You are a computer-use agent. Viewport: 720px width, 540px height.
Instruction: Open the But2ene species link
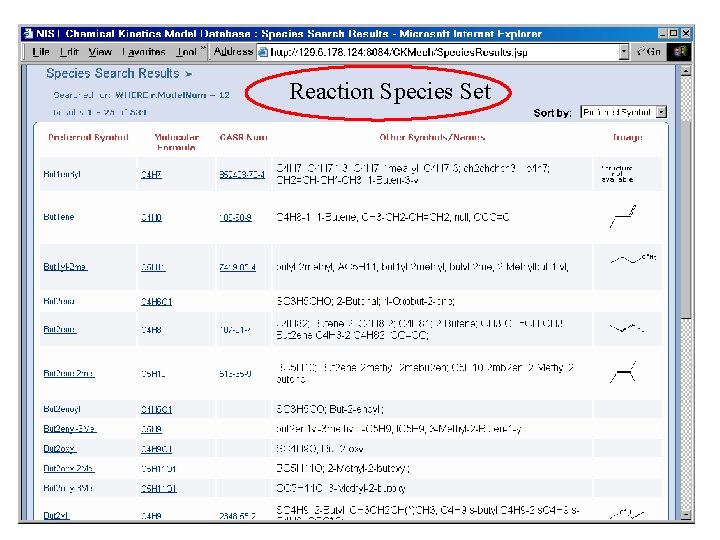(60, 329)
